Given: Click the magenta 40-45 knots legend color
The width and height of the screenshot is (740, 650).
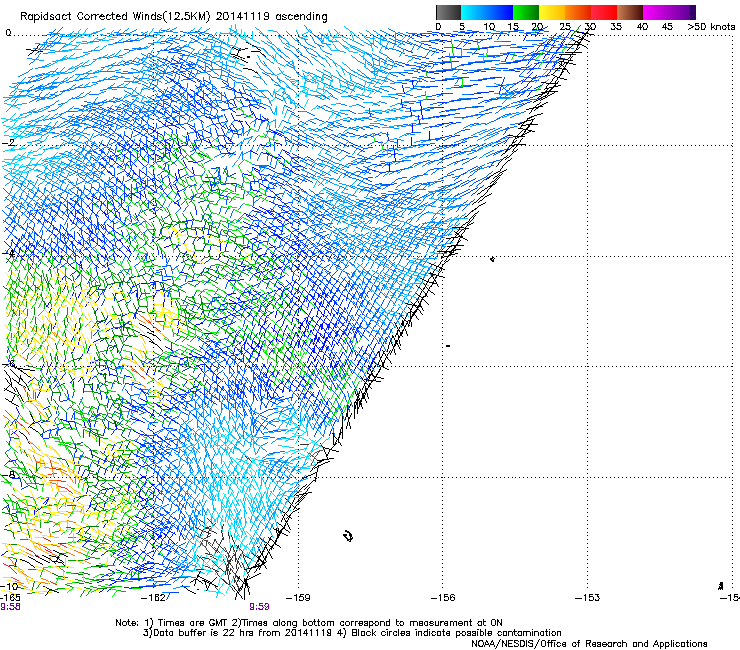Looking at the screenshot, I should point(656,12).
